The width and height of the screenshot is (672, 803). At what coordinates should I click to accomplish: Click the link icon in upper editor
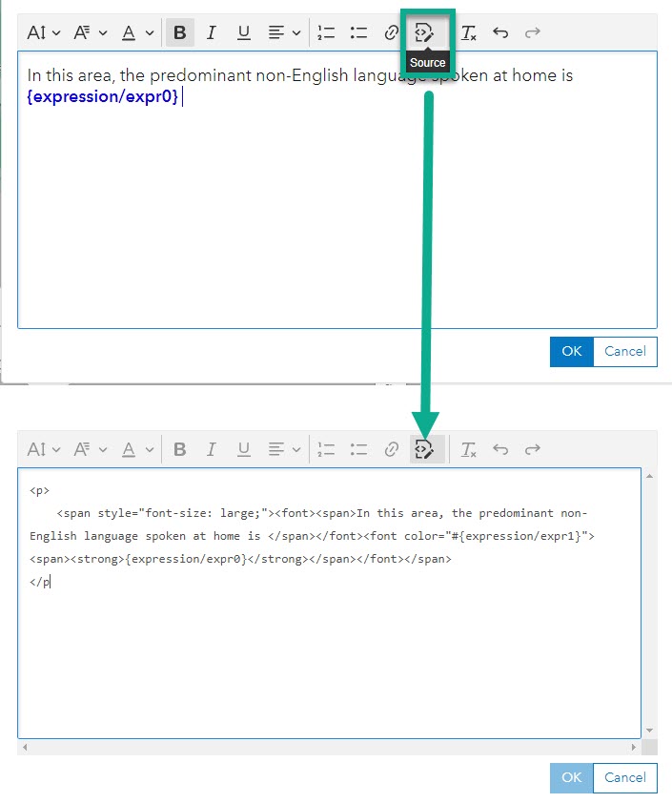(x=392, y=32)
